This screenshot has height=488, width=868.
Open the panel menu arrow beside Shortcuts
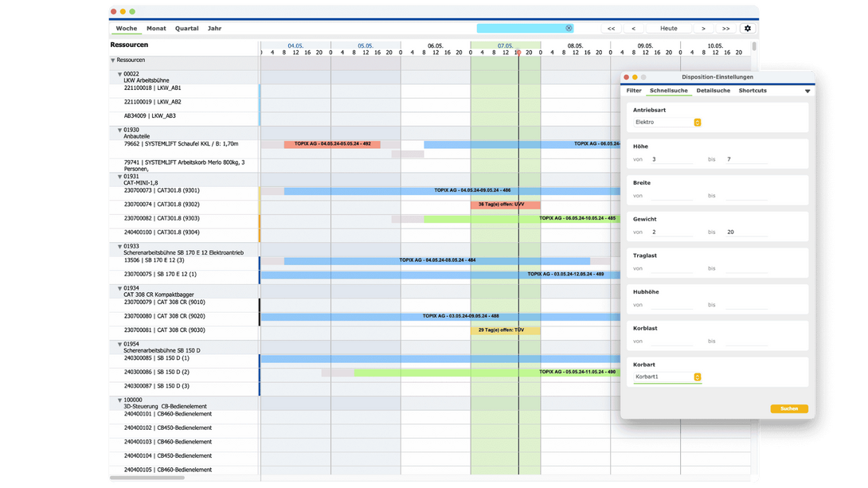[x=807, y=92]
